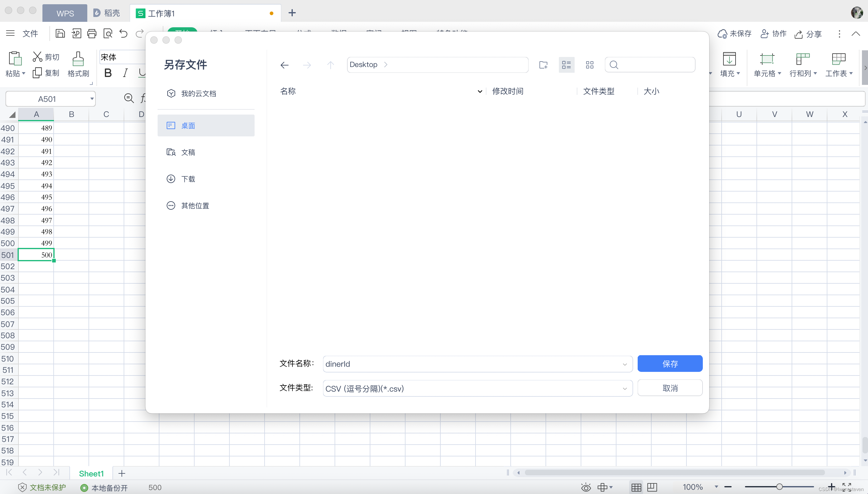The width and height of the screenshot is (868, 494).
Task: Toggle the local backup indicator
Action: pyautogui.click(x=104, y=487)
